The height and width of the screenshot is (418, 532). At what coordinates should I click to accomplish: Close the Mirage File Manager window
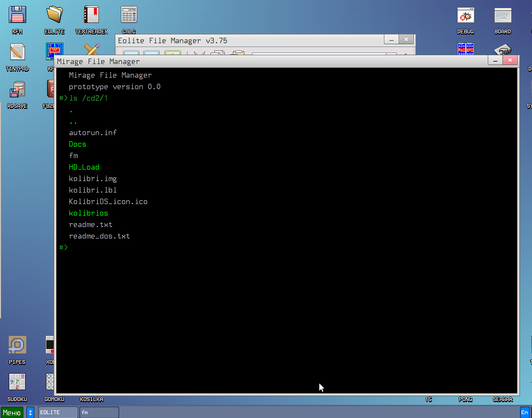pyautogui.click(x=510, y=60)
